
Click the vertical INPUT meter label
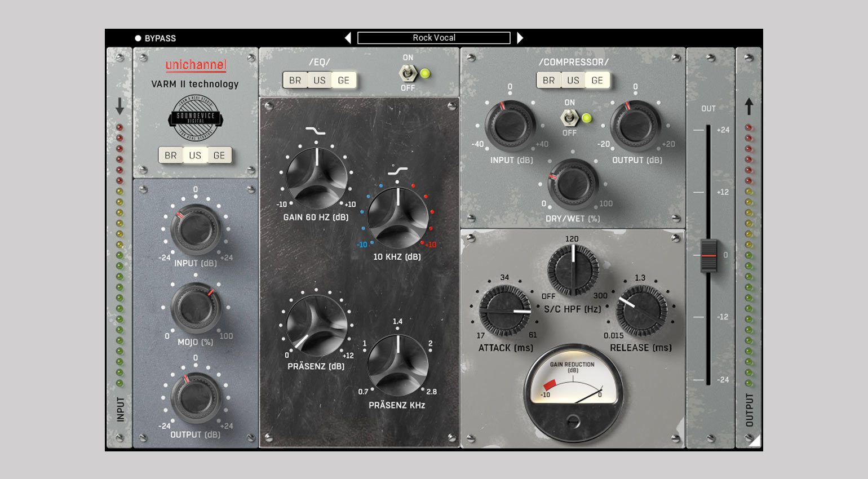(120, 409)
